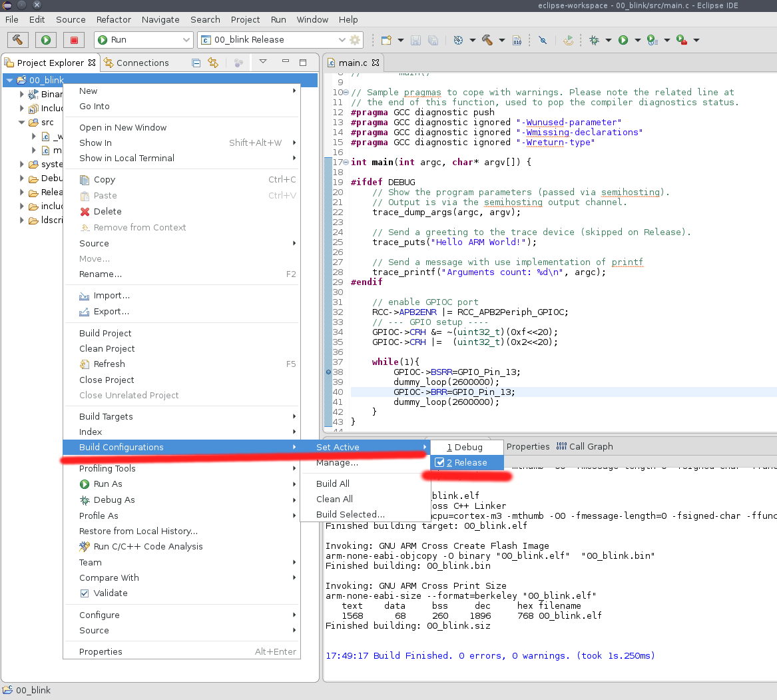Save the current file with the disk icon

point(415,40)
